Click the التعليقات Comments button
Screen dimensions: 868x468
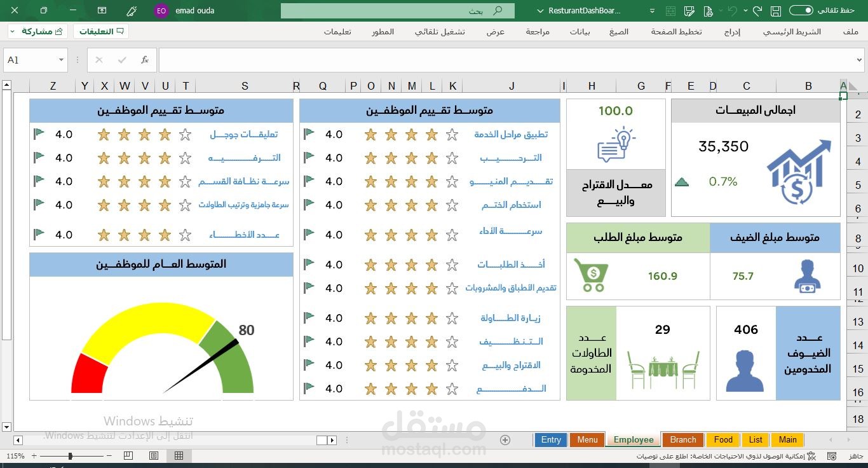(101, 31)
